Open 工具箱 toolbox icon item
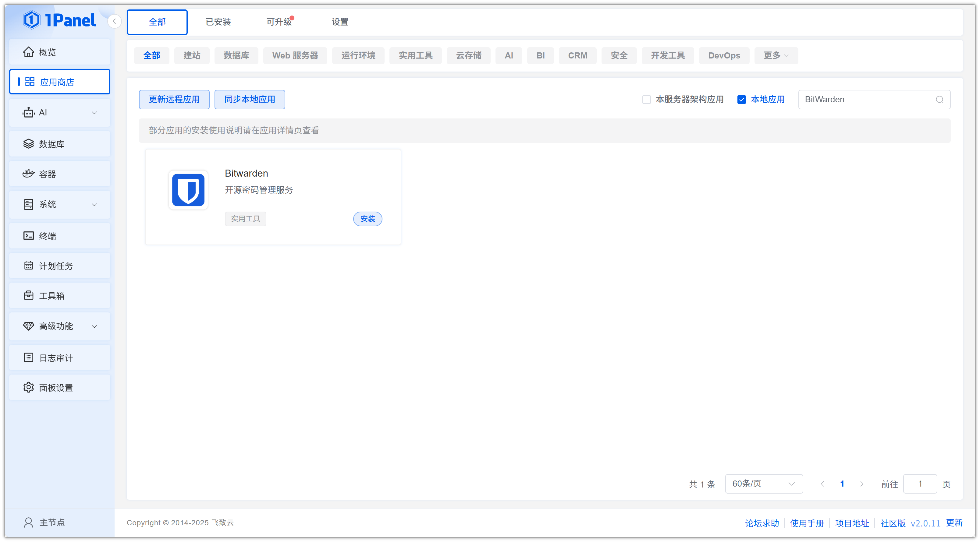 click(x=29, y=295)
